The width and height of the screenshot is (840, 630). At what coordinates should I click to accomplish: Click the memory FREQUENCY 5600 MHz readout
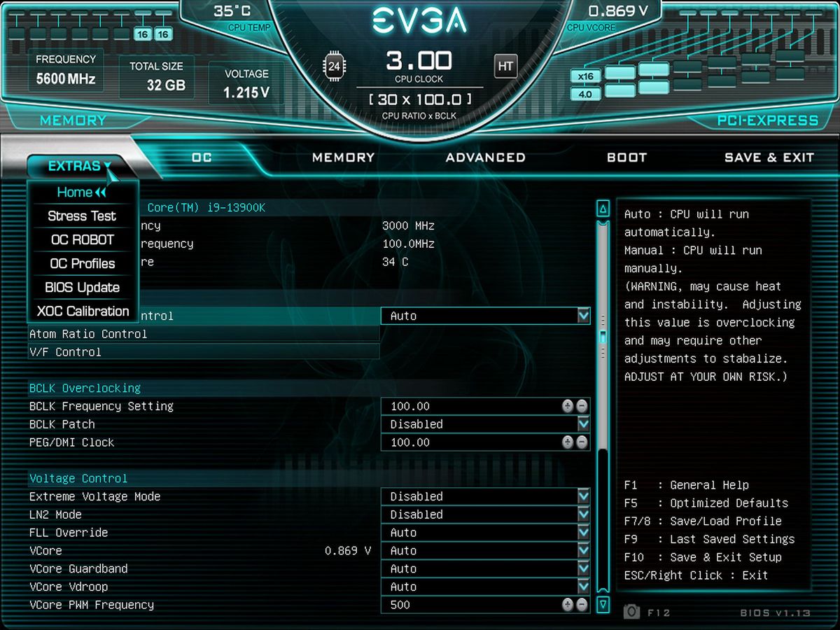tap(66, 69)
